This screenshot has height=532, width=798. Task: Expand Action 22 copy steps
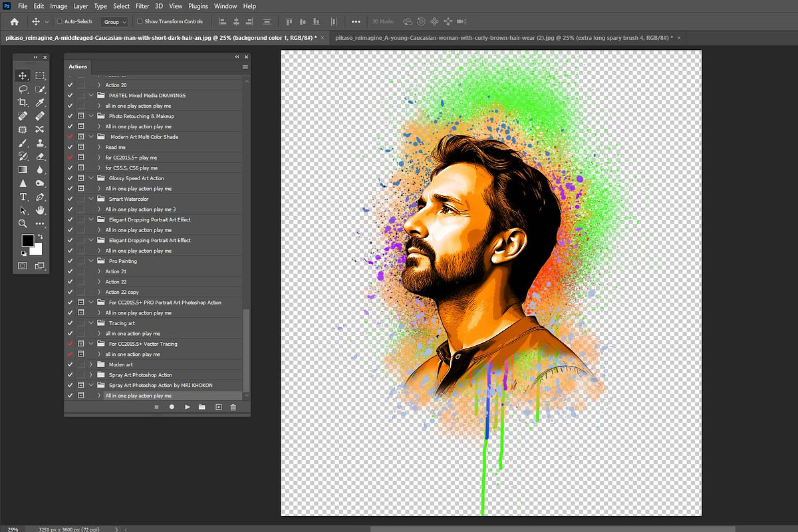tap(99, 292)
